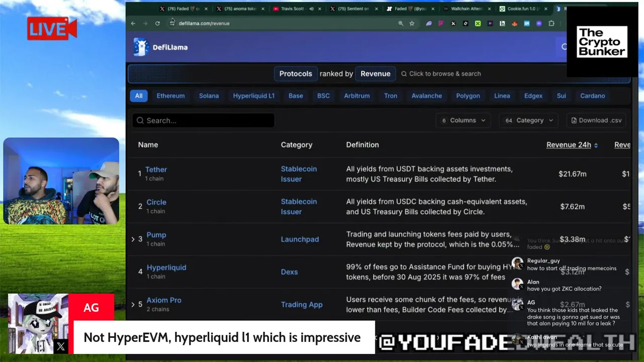644x362 pixels.
Task: Click the Definition column header
Action: (362, 145)
